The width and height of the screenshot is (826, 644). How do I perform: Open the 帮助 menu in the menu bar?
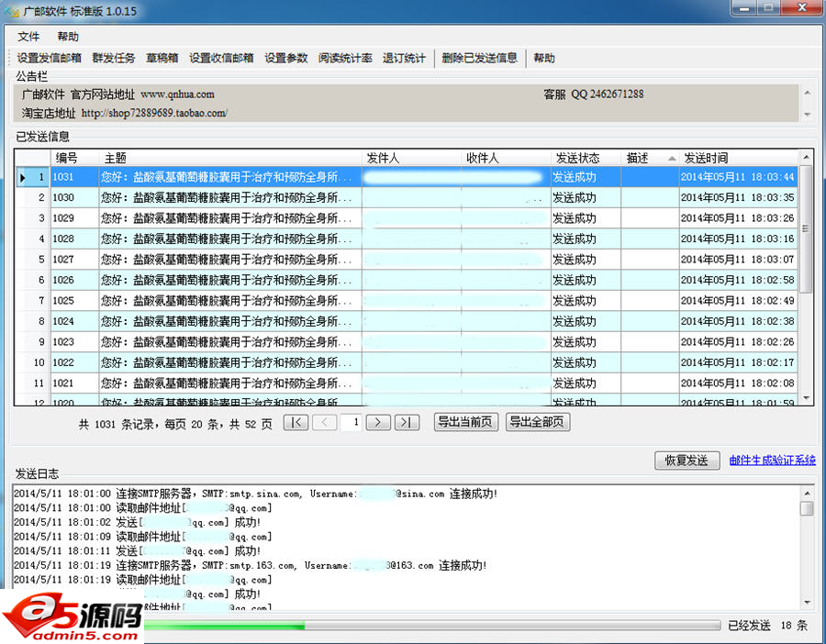click(68, 37)
